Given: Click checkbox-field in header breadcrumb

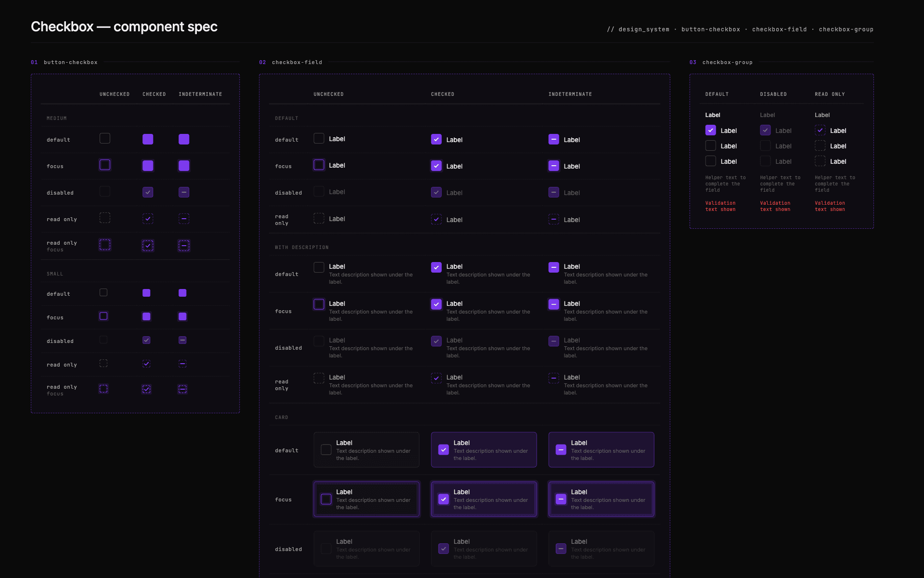Looking at the screenshot, I should [x=779, y=29].
